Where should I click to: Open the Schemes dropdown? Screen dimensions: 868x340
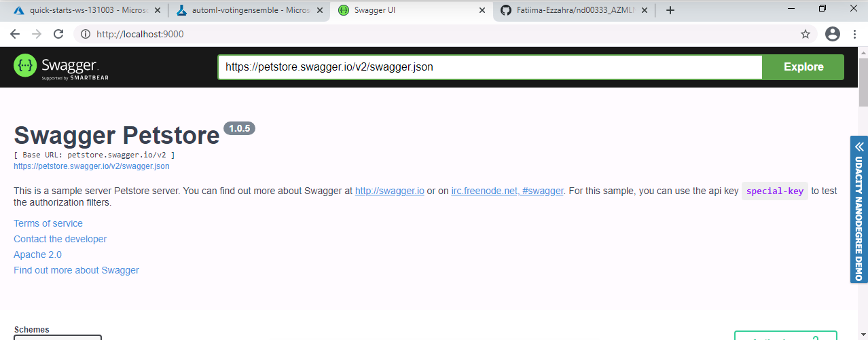pyautogui.click(x=58, y=337)
